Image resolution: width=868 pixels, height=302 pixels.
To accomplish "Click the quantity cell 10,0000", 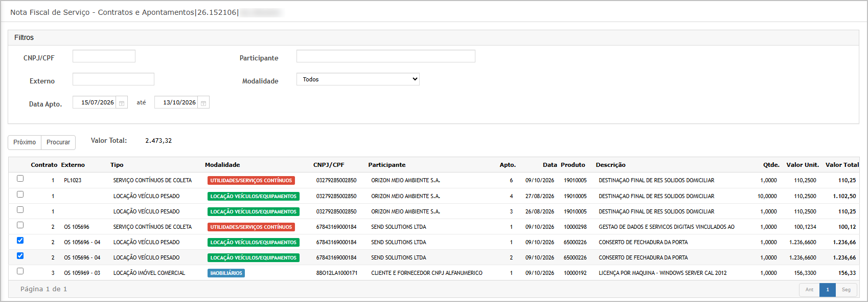I will click(767, 196).
